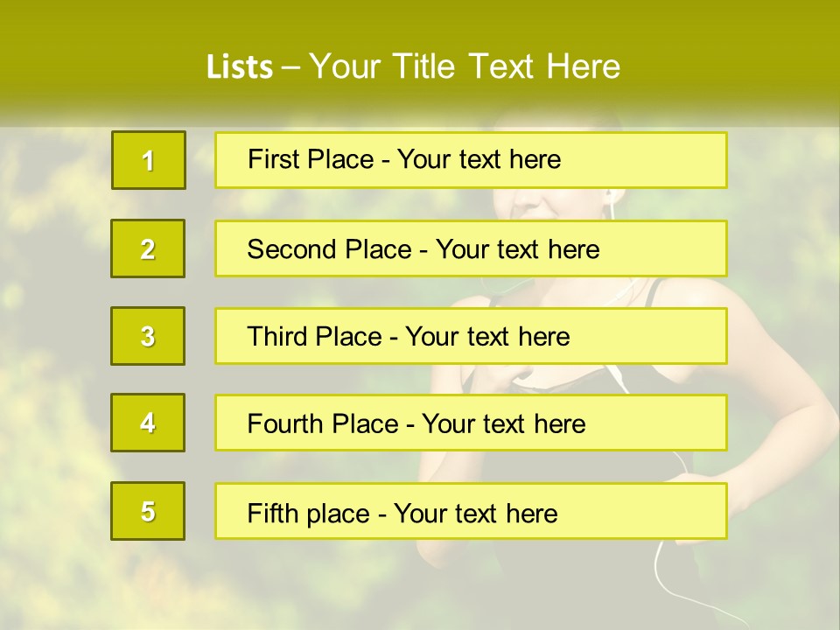Image resolution: width=840 pixels, height=630 pixels.
Task: Click the 'Fourth Place' text bar
Action: click(x=471, y=423)
